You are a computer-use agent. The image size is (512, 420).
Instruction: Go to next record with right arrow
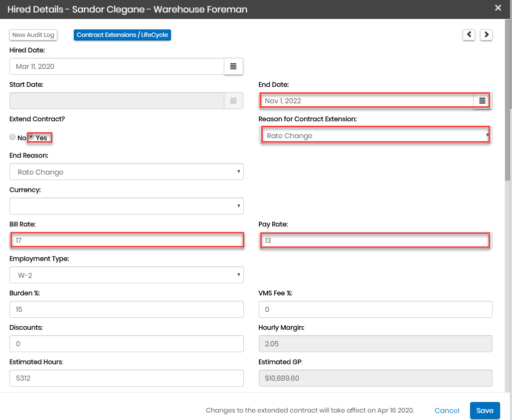486,34
